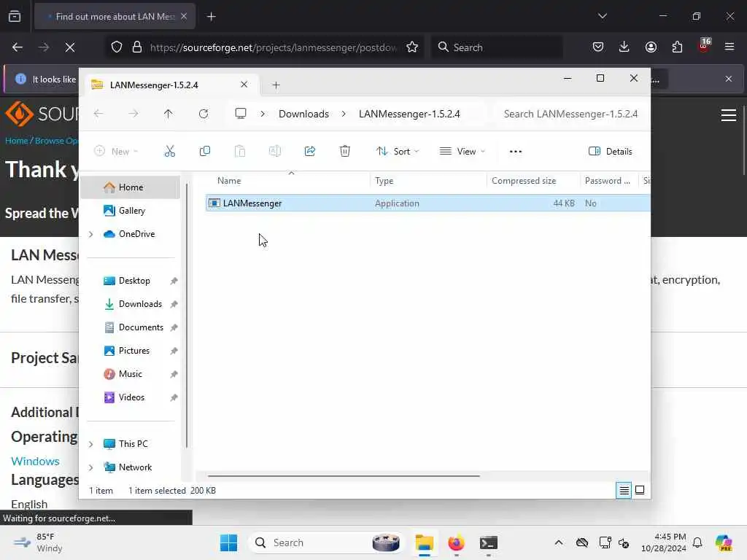This screenshot has width=747, height=560.
Task: Sort by Compressed size column header
Action: 524,181
